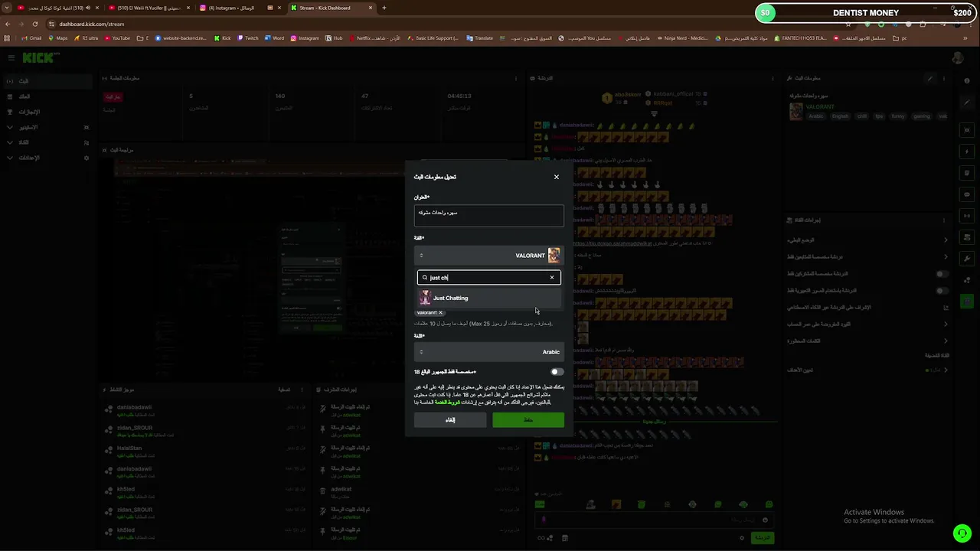Open the Netflix bookmark

374,38
